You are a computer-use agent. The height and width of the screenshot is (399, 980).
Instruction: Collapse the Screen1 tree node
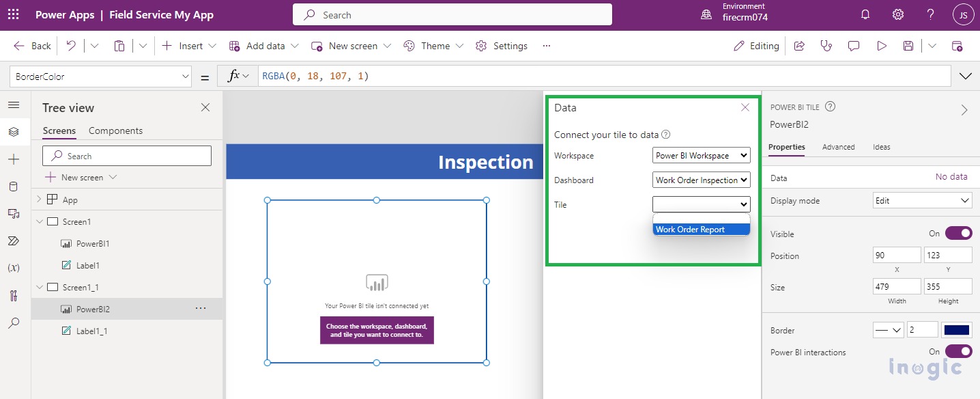(x=39, y=221)
